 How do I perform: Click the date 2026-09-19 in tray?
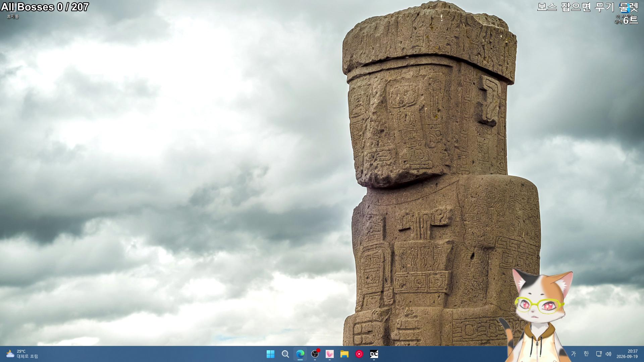(627, 357)
